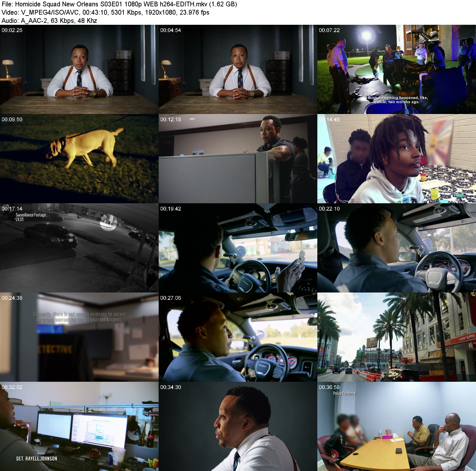Image resolution: width=476 pixels, height=471 pixels.
Task: Click the Audio info line
Action: pyautogui.click(x=49, y=21)
